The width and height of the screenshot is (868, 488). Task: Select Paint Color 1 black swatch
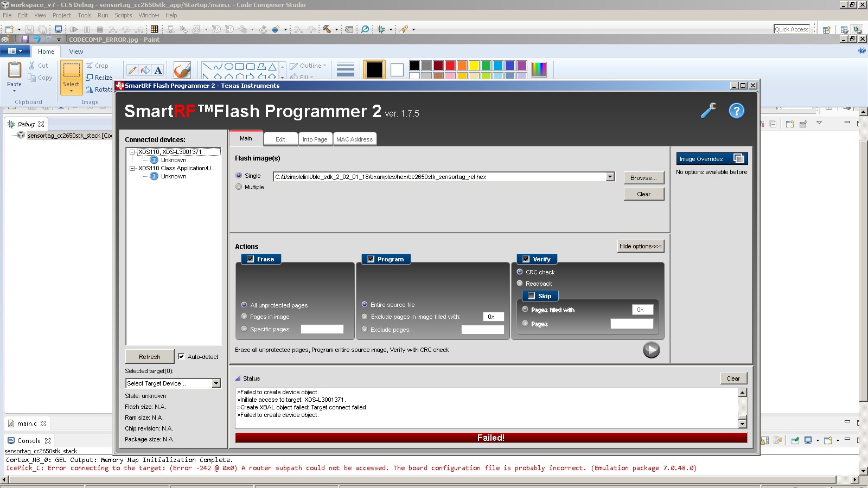[x=374, y=69]
